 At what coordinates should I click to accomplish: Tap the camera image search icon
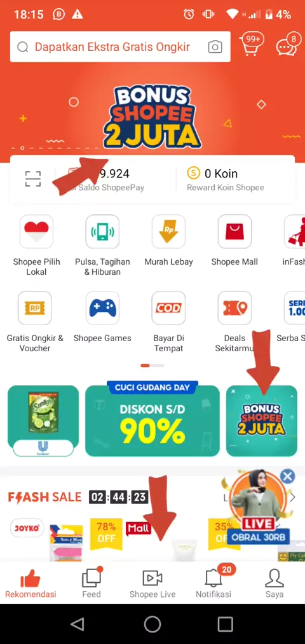(215, 47)
